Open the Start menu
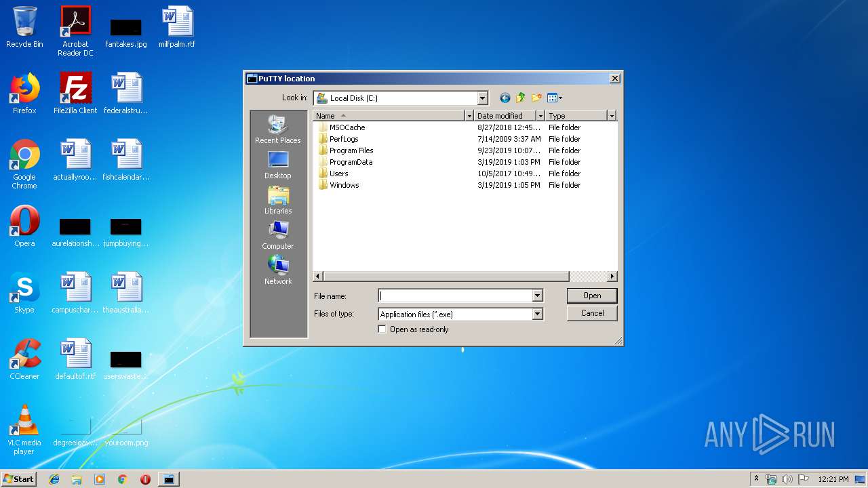The image size is (868, 488). click(x=19, y=479)
